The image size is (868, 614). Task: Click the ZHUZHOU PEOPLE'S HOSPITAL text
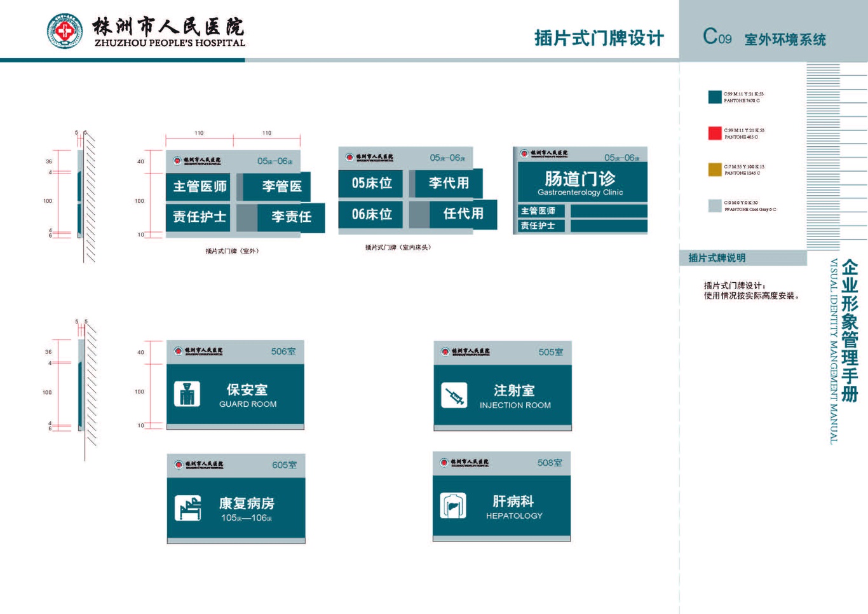(170, 43)
